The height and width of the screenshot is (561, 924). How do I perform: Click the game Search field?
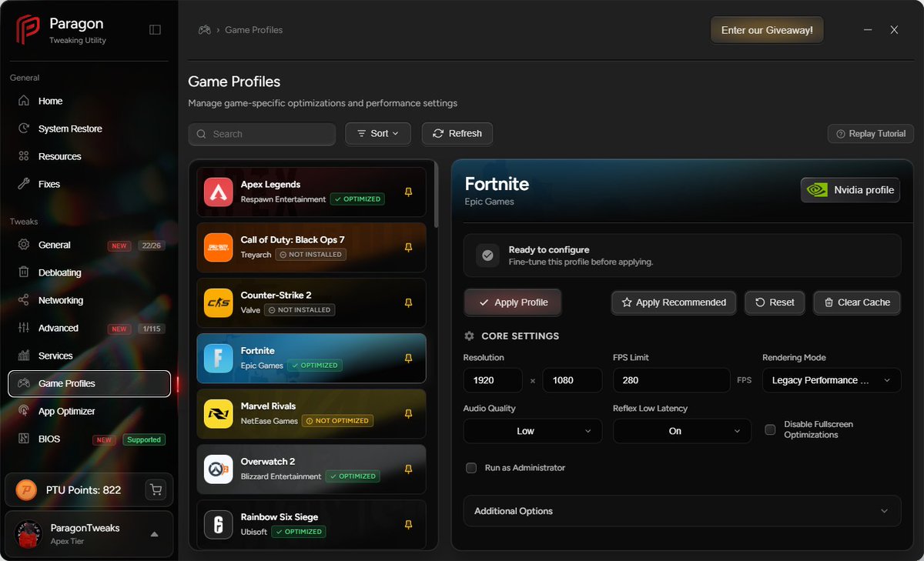pyautogui.click(x=262, y=134)
